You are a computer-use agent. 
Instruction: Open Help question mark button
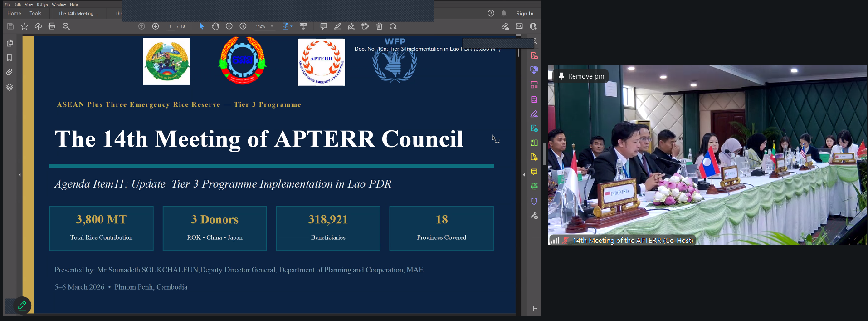[491, 14]
